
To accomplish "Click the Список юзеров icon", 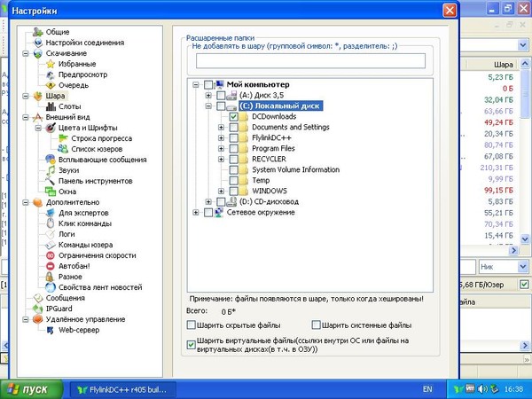I will pos(63,149).
